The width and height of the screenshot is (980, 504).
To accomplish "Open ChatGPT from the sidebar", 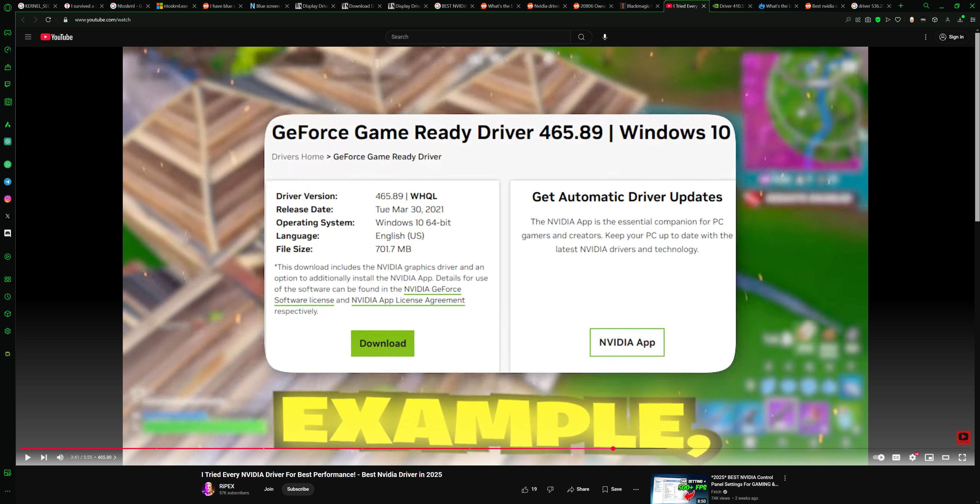I will point(8,141).
